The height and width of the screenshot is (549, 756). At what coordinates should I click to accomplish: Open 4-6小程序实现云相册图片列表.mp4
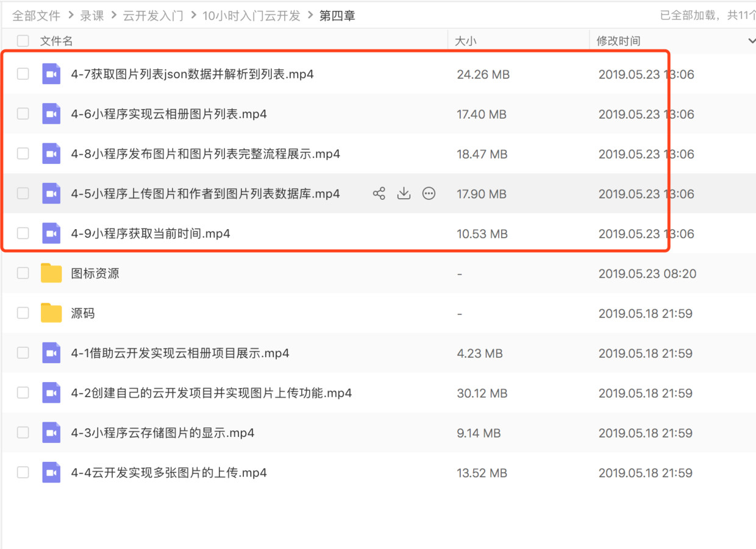[169, 114]
